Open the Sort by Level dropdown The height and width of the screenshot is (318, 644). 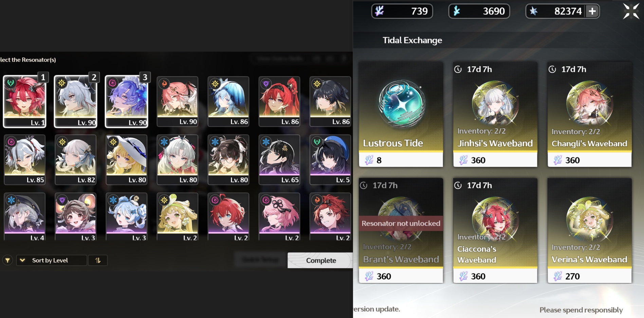click(52, 261)
